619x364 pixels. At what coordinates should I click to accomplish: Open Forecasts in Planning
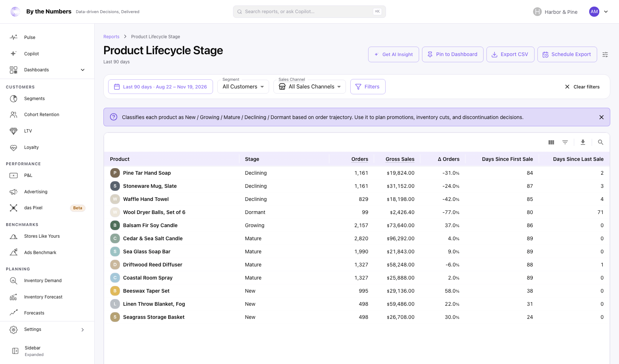click(x=47, y=313)
